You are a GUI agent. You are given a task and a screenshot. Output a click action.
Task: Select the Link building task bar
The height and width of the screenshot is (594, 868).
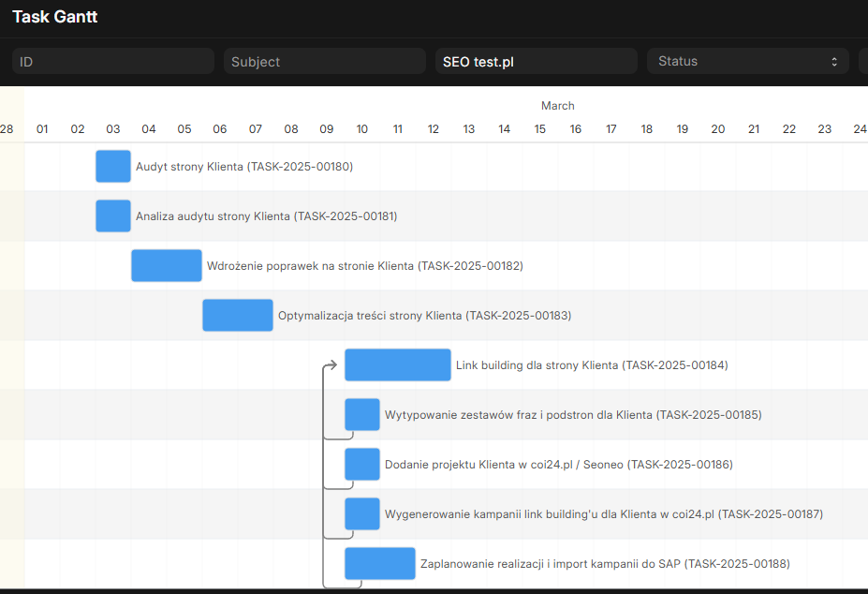point(397,364)
